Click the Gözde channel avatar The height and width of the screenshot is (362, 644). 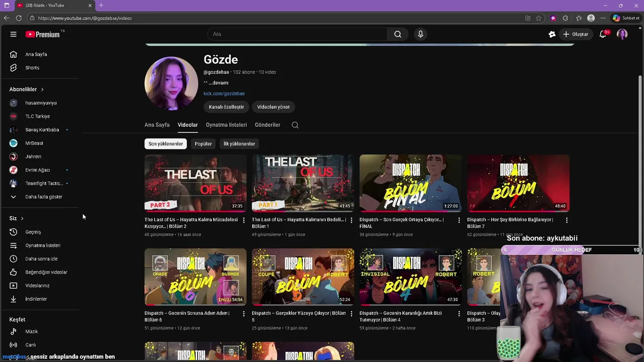171,83
